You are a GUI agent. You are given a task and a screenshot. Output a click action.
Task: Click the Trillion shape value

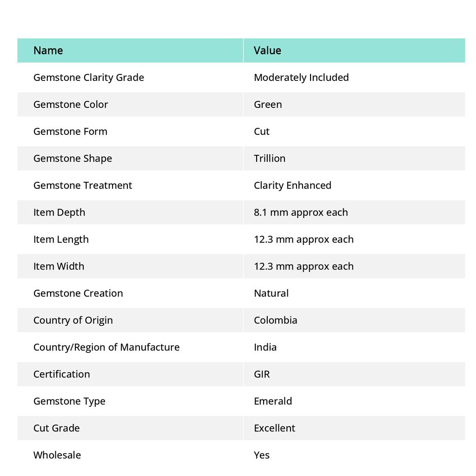[x=270, y=158]
